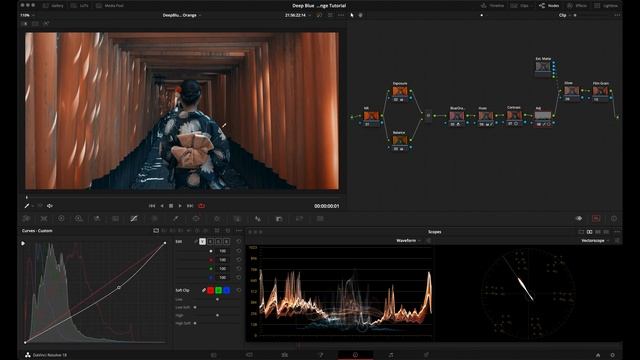
Task: Open the DeepBlu... Orange timeline dropdown
Action: pyautogui.click(x=182, y=15)
